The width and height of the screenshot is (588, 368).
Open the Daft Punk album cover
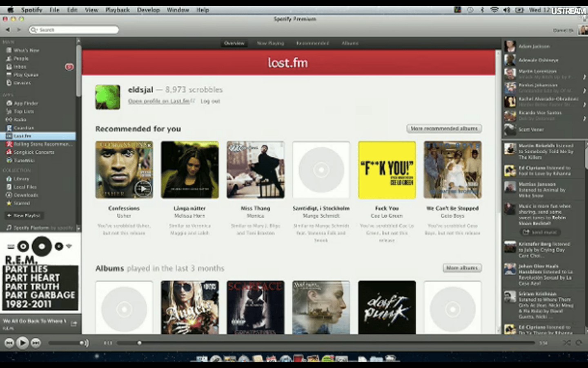(x=387, y=307)
